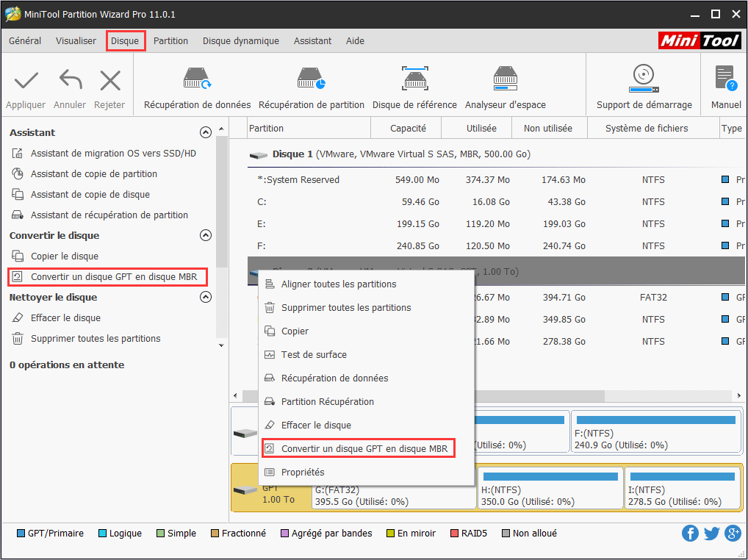The image size is (748, 560).
Task: Open Récupération de données from the toolbar
Action: (x=196, y=83)
